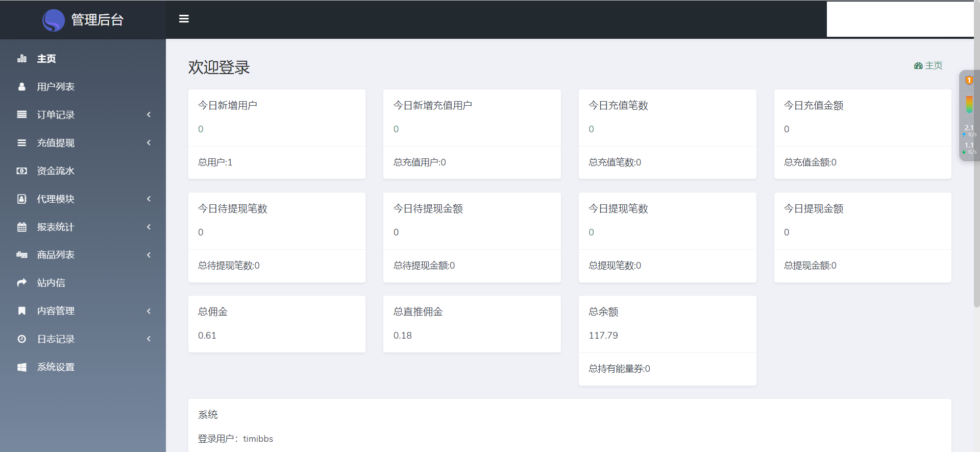Click the user icon beside 用户列表

[22, 87]
